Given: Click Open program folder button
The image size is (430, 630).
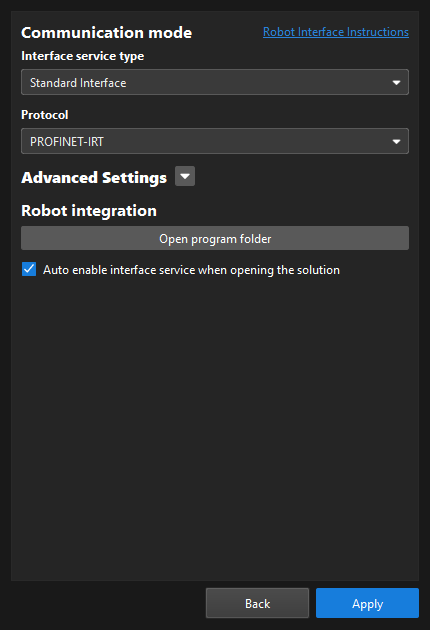Looking at the screenshot, I should tap(215, 238).
